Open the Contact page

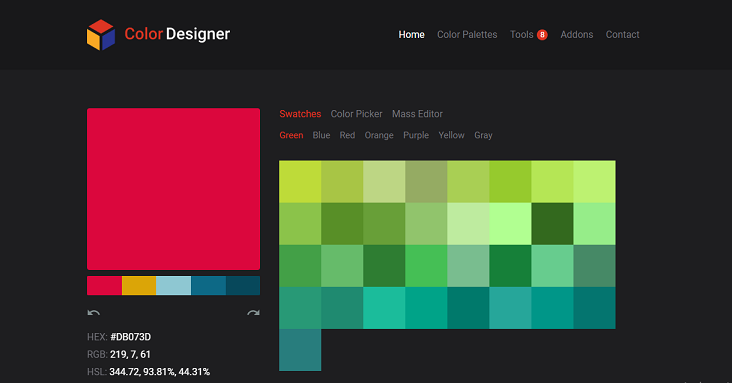[x=622, y=35]
